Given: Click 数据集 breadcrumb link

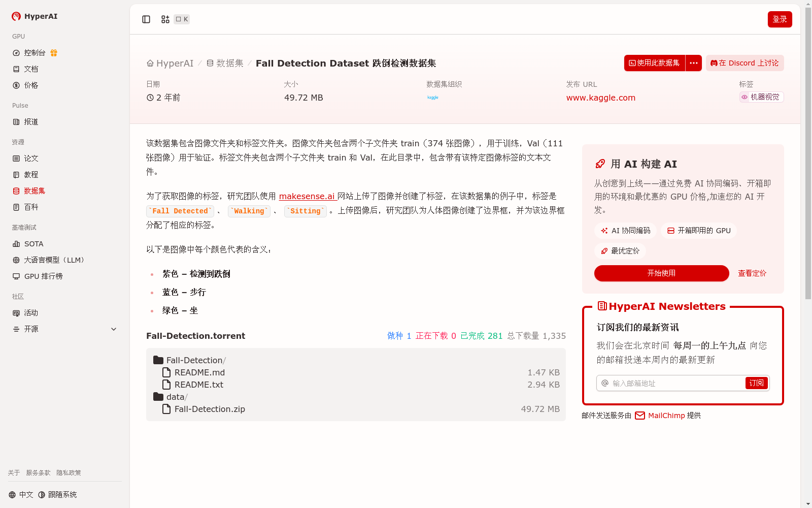Looking at the screenshot, I should [225, 63].
